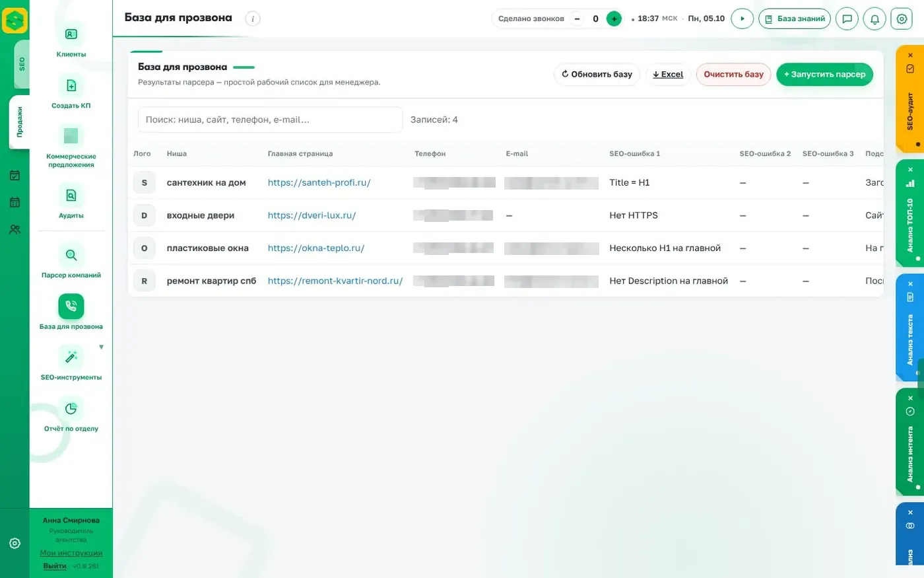
Task: Switch to the Продажи vertical tab
Action: coord(19,122)
